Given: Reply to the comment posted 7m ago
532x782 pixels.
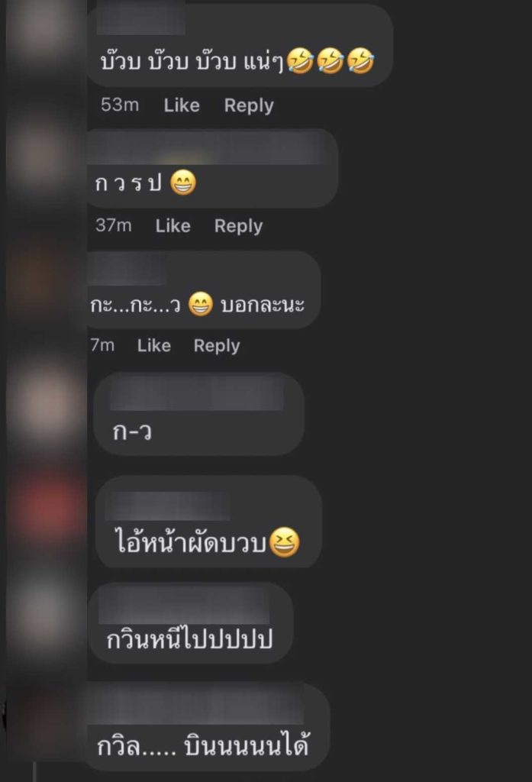Looking at the screenshot, I should pos(217,346).
